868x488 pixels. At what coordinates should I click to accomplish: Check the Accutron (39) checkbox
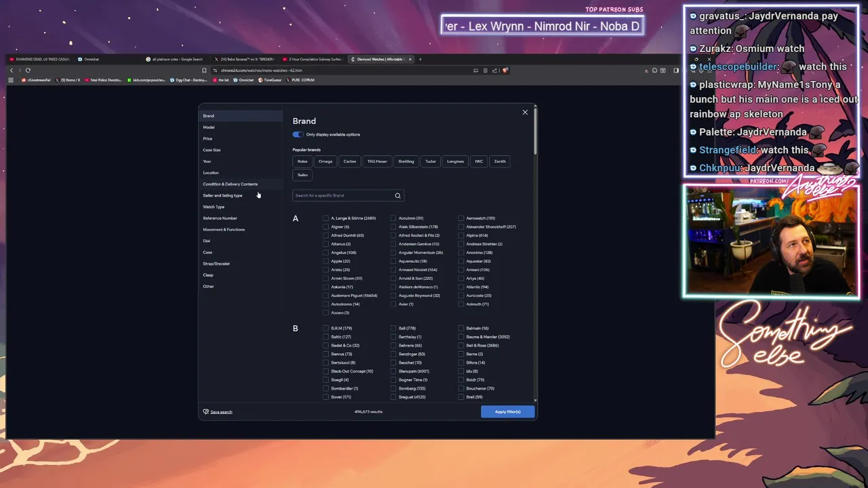393,218
